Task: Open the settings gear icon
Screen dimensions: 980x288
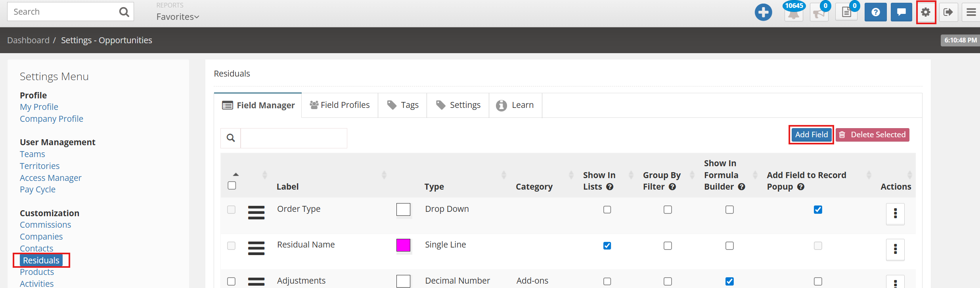Action: (926, 12)
